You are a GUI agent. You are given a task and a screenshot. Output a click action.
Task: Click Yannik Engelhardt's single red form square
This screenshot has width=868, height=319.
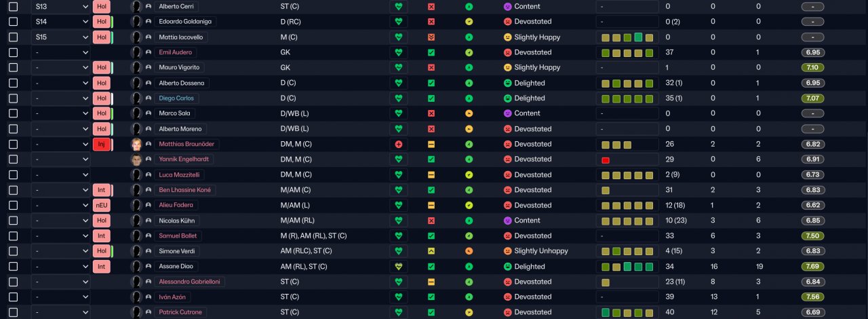(x=606, y=159)
